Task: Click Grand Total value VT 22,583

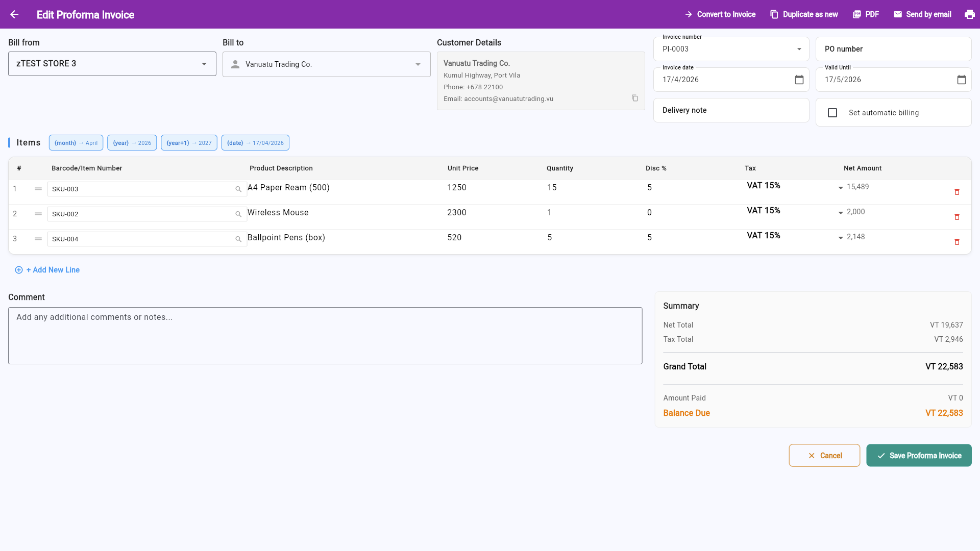Action: coord(944,367)
